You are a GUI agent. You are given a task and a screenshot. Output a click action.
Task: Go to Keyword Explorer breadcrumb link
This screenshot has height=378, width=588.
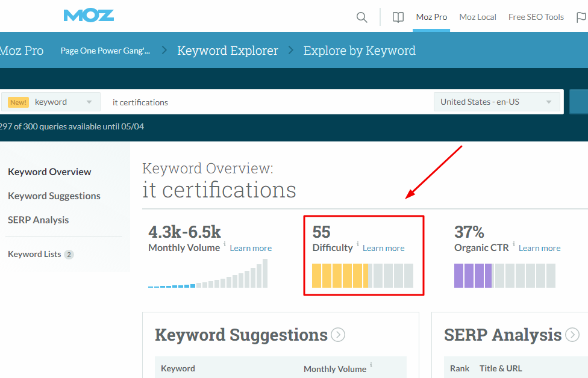click(228, 51)
